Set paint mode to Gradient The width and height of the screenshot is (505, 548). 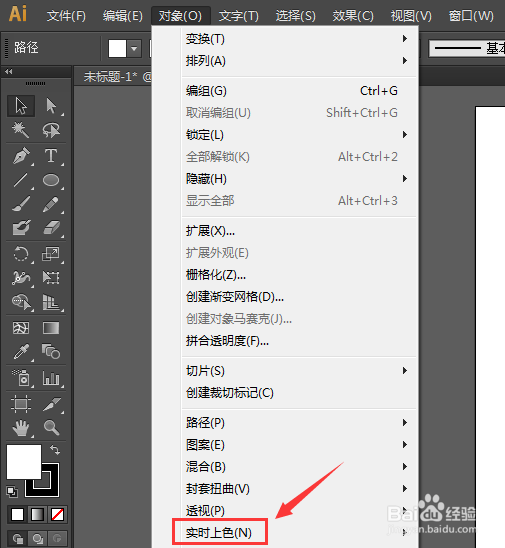tap(37, 514)
